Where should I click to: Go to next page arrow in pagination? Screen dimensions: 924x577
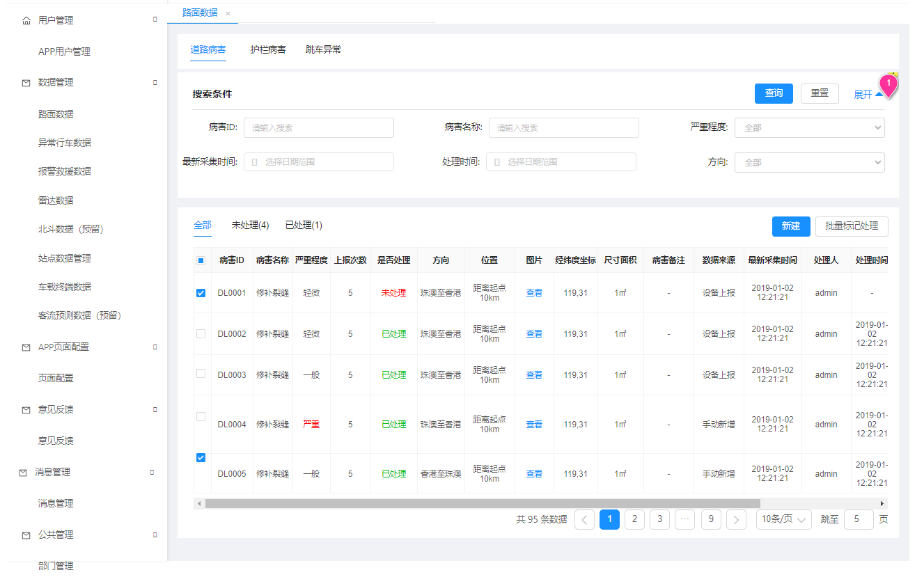point(736,519)
